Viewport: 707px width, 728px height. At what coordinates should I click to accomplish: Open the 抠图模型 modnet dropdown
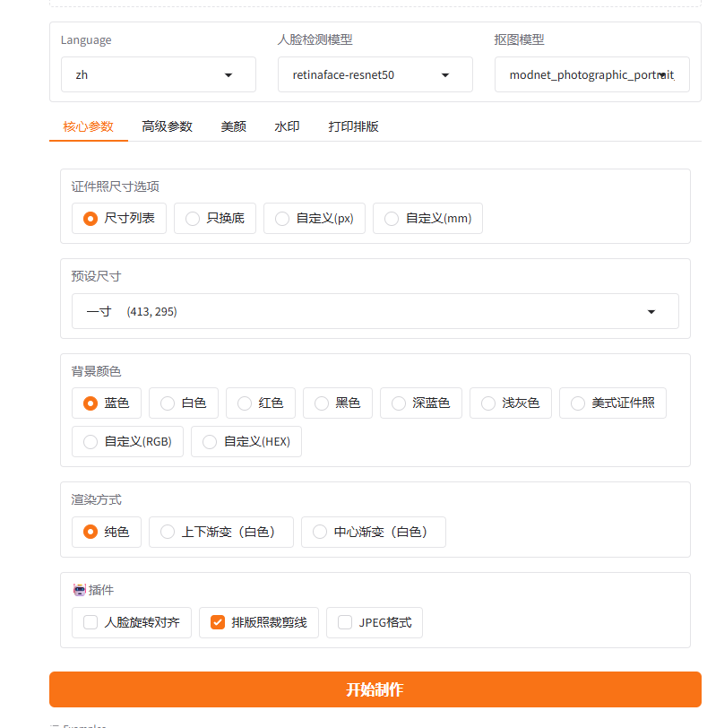(x=591, y=74)
